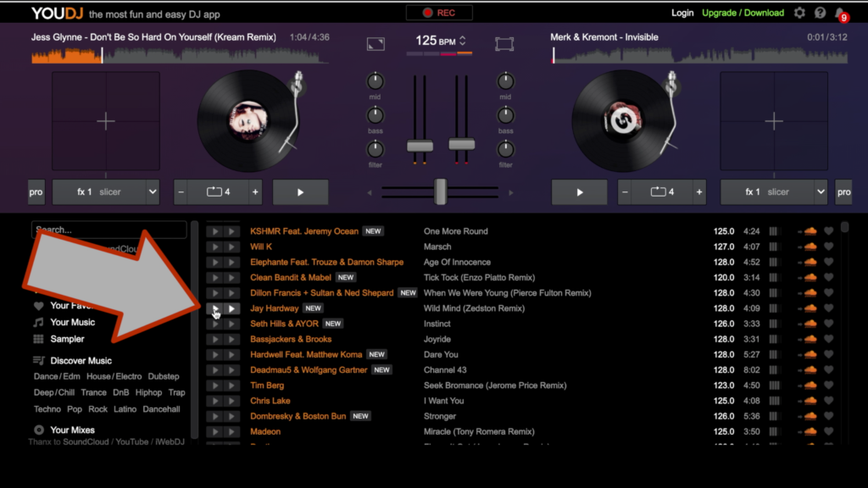The height and width of the screenshot is (488, 868).
Task: Nudge crossfader with the right arrow
Action: click(511, 192)
